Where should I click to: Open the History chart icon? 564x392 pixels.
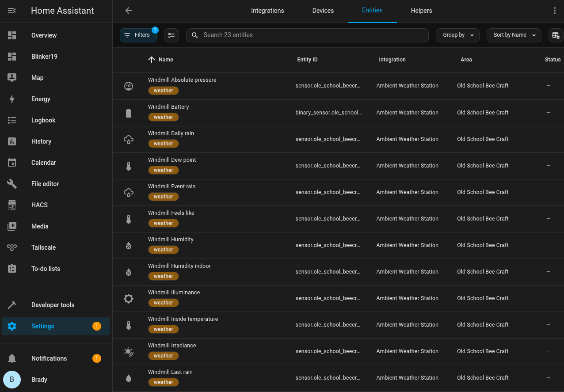point(12,141)
